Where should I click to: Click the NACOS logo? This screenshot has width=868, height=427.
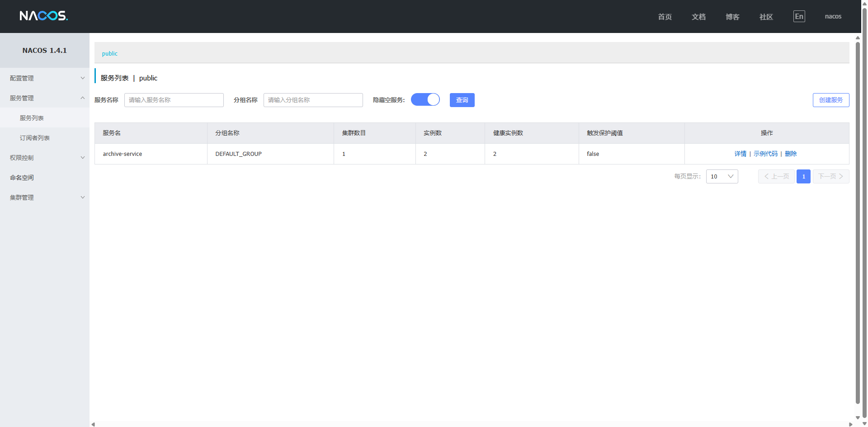point(44,16)
